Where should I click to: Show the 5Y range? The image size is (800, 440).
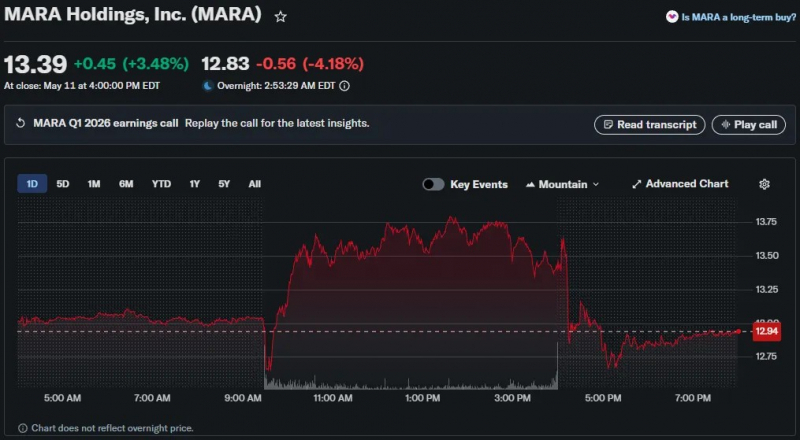(224, 184)
